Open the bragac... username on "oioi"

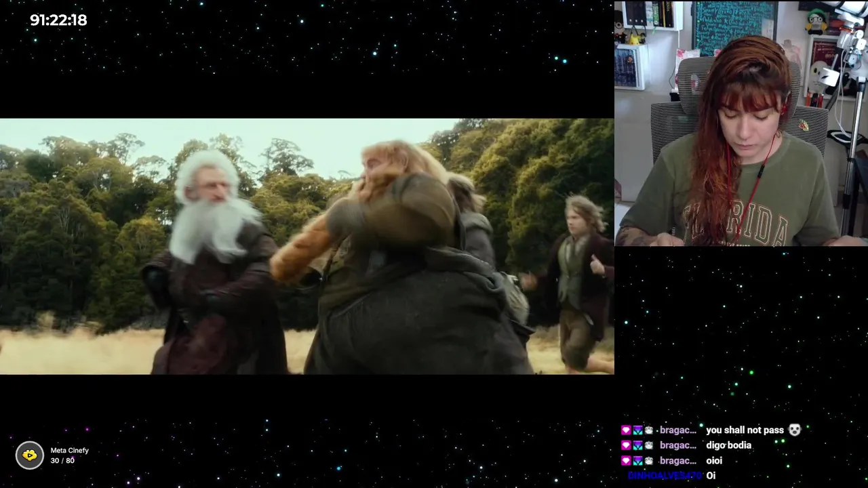(678, 461)
